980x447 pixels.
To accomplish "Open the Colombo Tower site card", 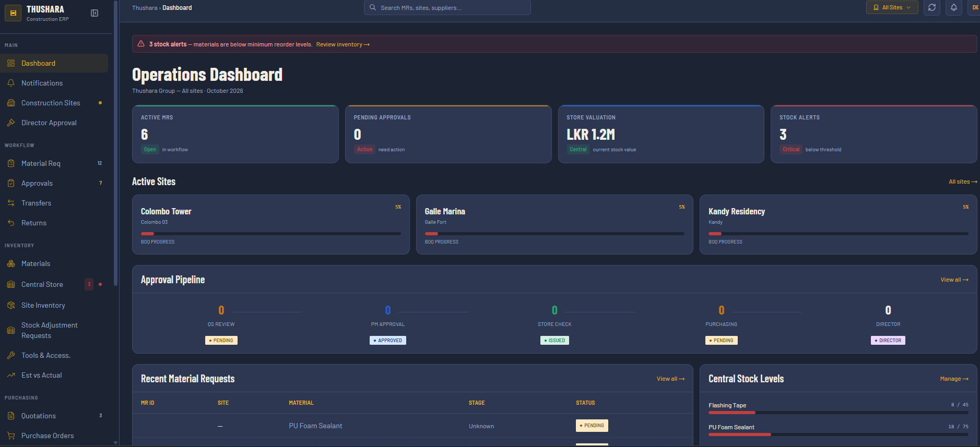I will click(271, 225).
